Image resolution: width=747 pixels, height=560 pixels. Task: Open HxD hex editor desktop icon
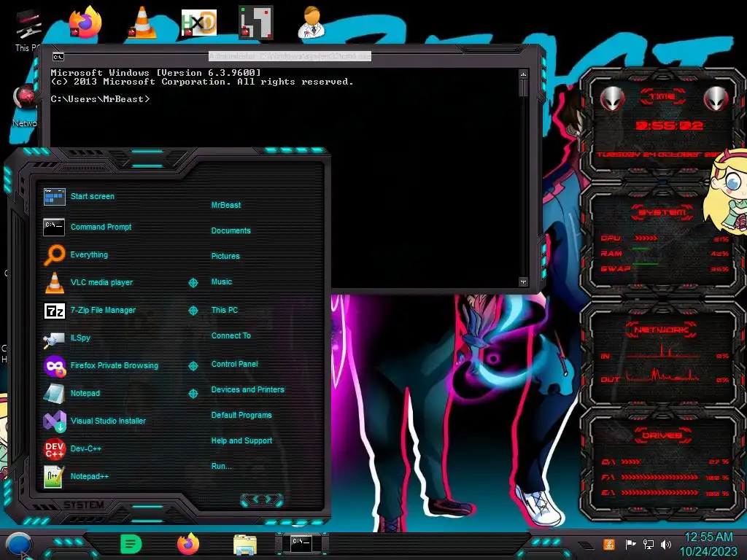click(x=199, y=22)
